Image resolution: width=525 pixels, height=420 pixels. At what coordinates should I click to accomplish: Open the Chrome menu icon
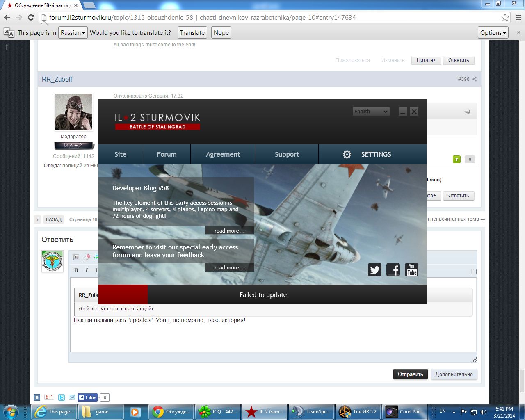pyautogui.click(x=518, y=17)
